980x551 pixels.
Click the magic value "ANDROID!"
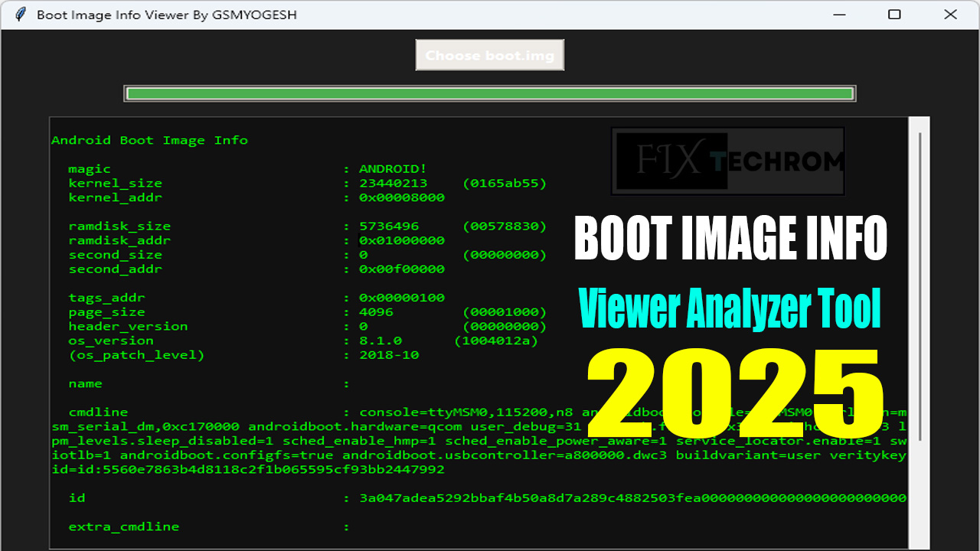pyautogui.click(x=394, y=169)
